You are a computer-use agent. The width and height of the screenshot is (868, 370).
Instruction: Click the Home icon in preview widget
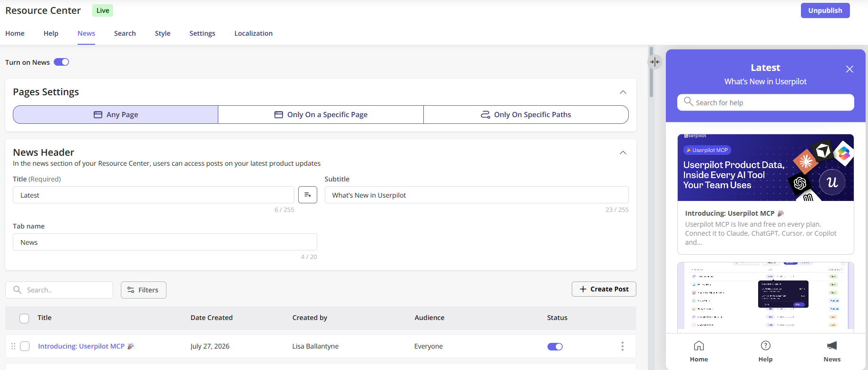[699, 346]
